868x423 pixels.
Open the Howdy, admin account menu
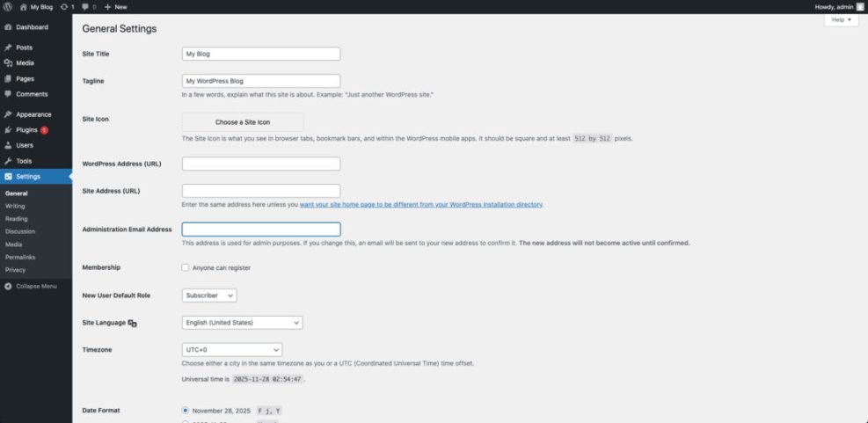[839, 7]
